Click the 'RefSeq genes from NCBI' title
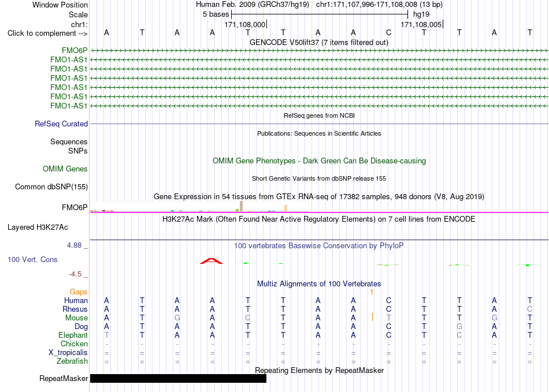Viewport: 549px width, 392px height. (320, 115)
